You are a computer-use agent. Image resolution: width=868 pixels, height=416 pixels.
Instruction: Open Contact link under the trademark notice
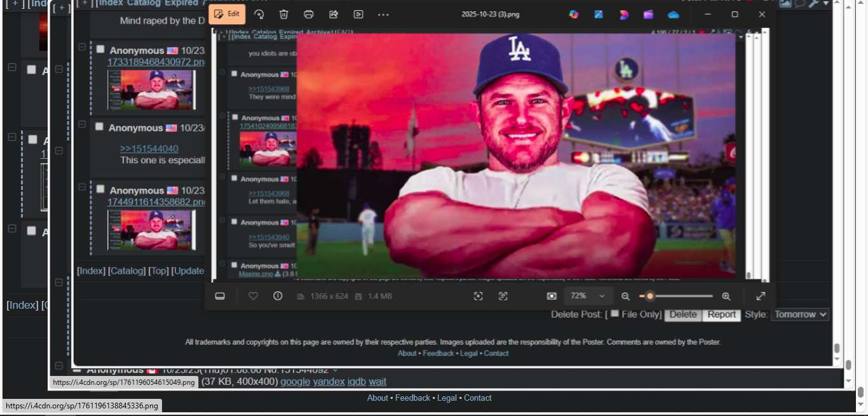496,353
